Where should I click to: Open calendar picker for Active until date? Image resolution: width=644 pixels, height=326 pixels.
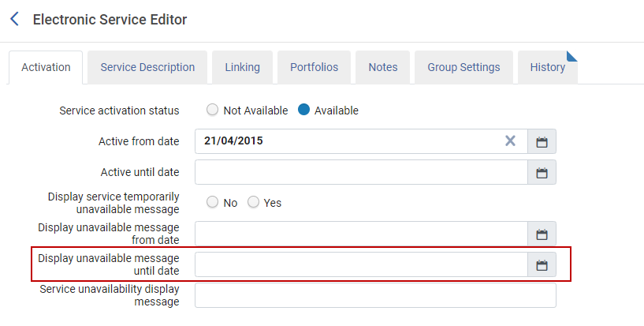542,172
